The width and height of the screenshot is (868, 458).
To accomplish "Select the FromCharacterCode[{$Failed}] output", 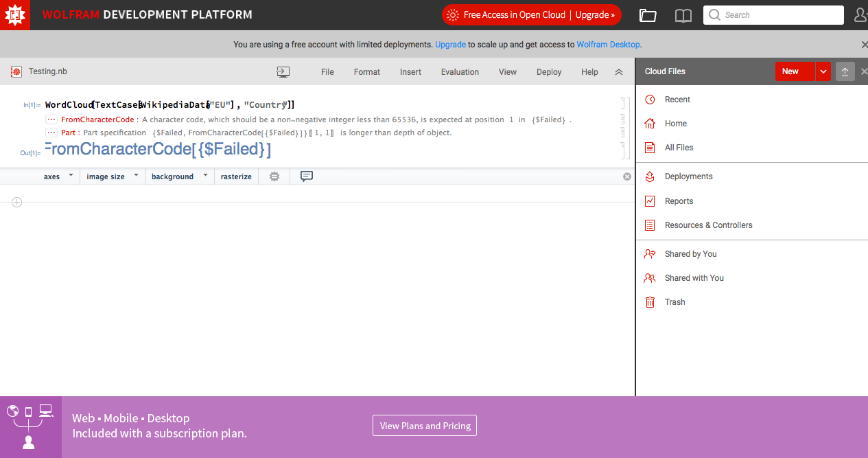I will (159, 149).
